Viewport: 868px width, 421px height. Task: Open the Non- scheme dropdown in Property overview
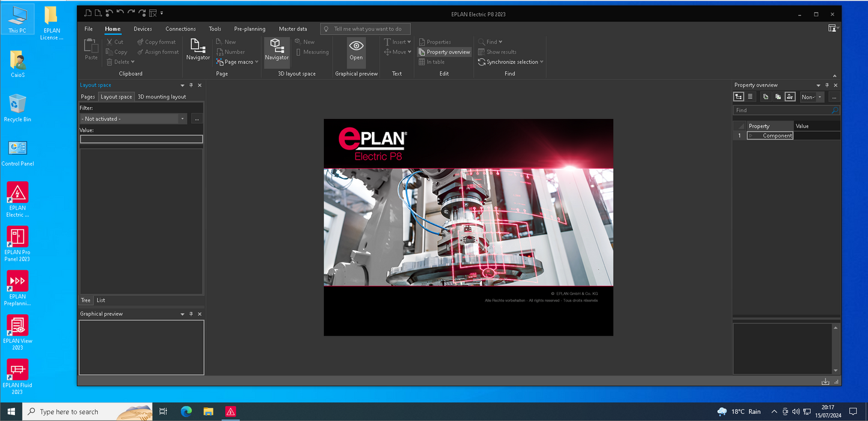pos(820,97)
